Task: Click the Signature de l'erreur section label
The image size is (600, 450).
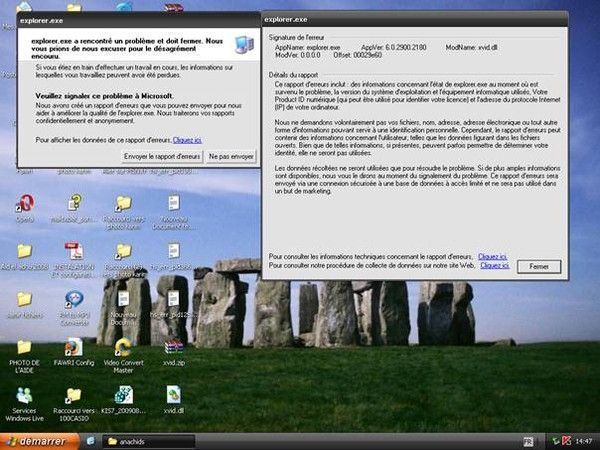Action: click(x=297, y=37)
